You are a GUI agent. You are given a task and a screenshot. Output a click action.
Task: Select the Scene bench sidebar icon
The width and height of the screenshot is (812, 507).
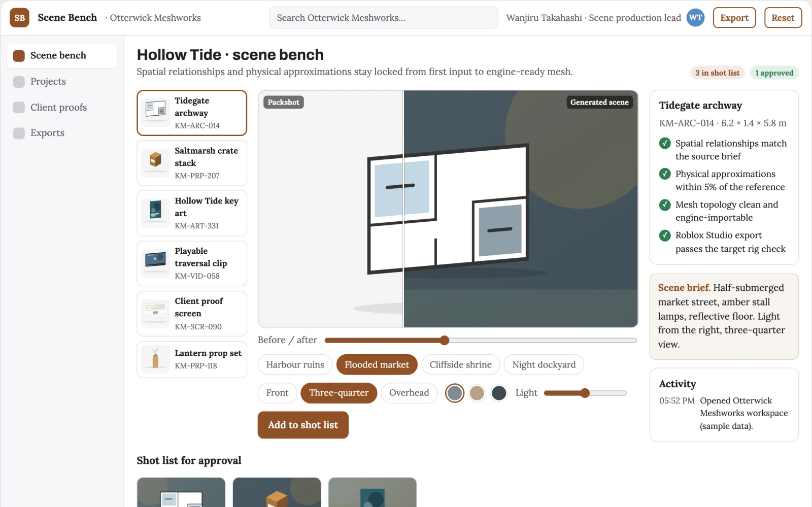pyautogui.click(x=19, y=56)
